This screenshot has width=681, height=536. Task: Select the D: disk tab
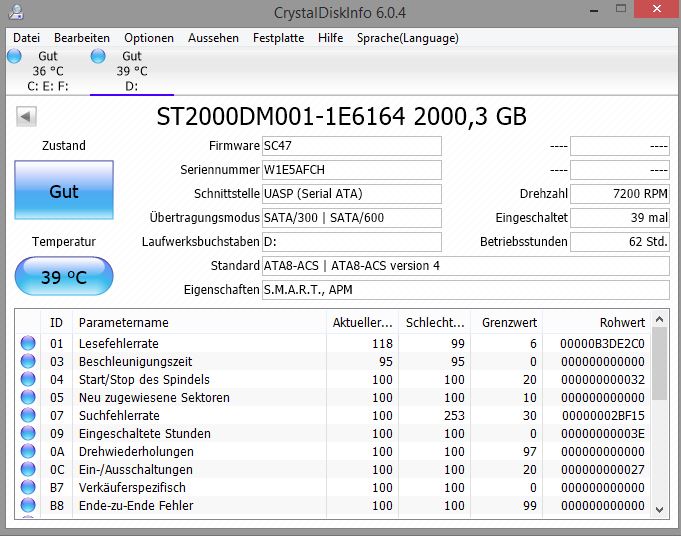[x=132, y=71]
